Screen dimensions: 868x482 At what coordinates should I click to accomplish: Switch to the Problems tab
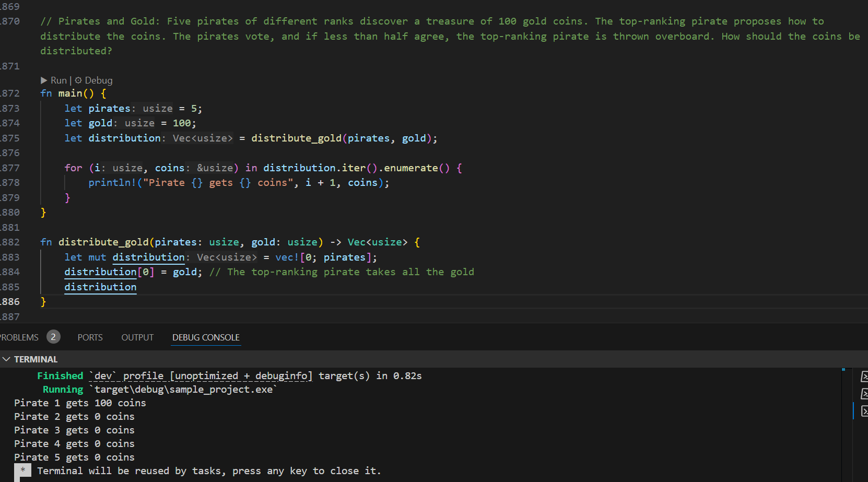click(19, 337)
